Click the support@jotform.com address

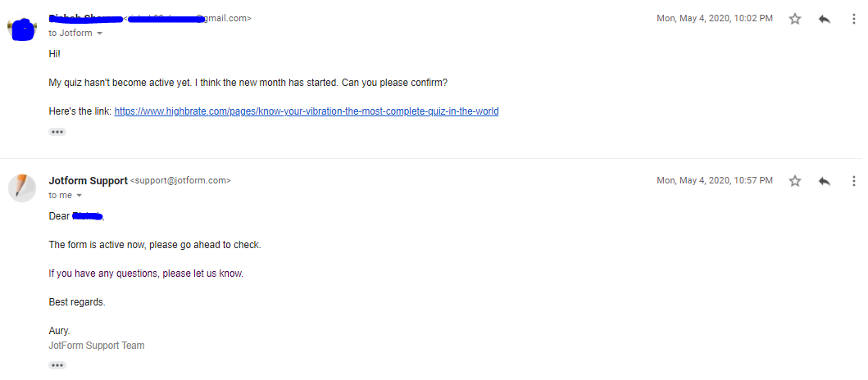pos(180,180)
